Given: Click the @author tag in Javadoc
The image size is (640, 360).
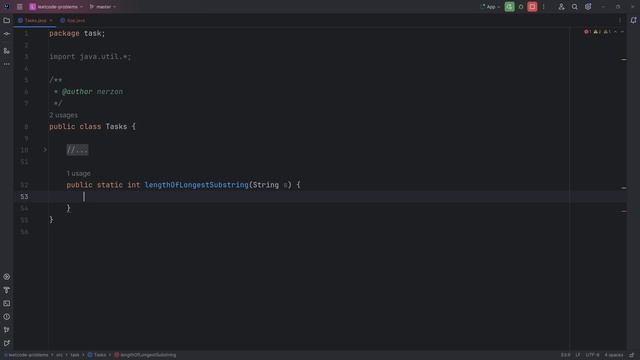Looking at the screenshot, I should (77, 92).
